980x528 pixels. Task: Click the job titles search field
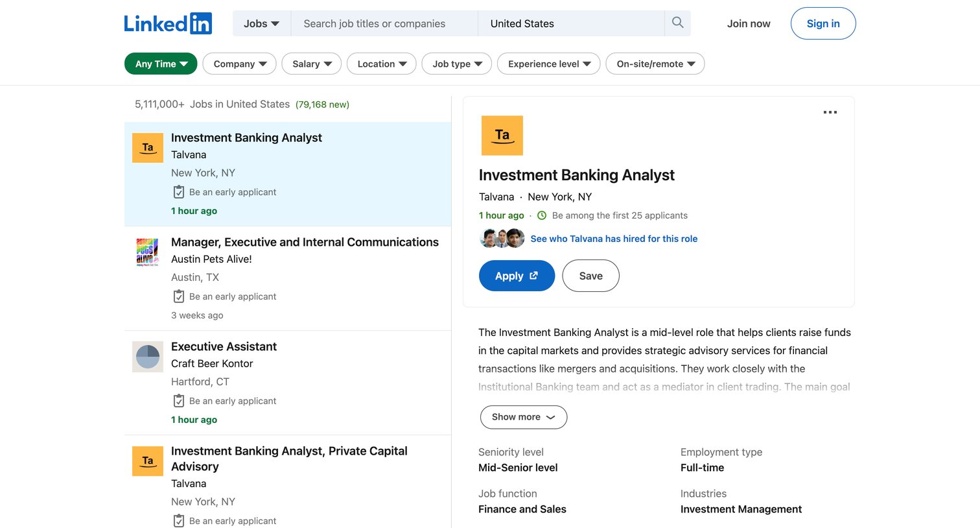coord(384,23)
